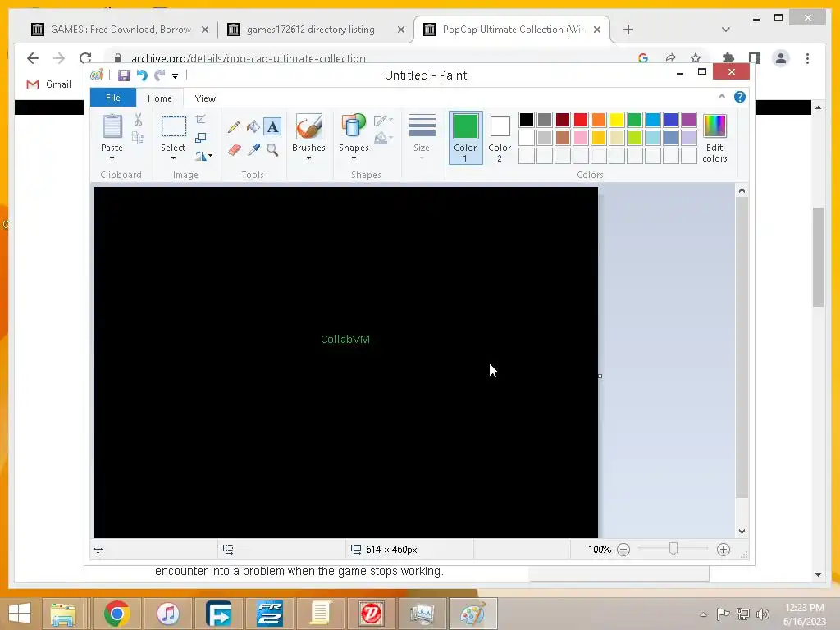Expand the Paste dropdown arrow
The image size is (840, 630).
coord(112,158)
